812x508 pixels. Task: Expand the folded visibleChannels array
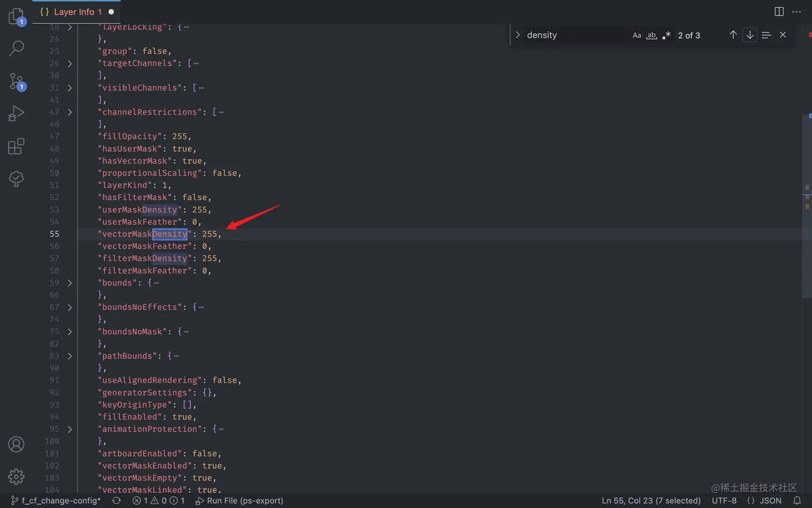(70, 88)
